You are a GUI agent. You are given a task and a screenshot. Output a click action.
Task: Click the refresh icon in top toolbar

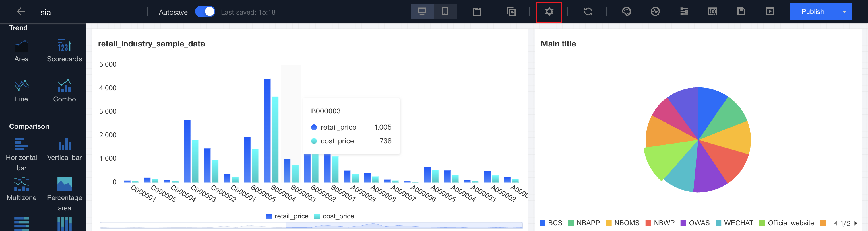(x=588, y=12)
